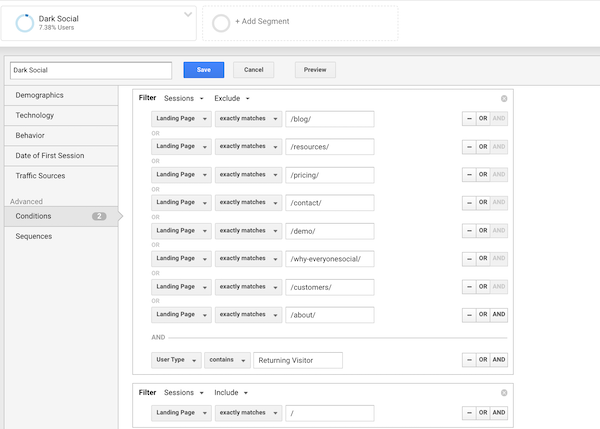
Task: Click the '/' value field in Include filter
Action: click(330, 413)
